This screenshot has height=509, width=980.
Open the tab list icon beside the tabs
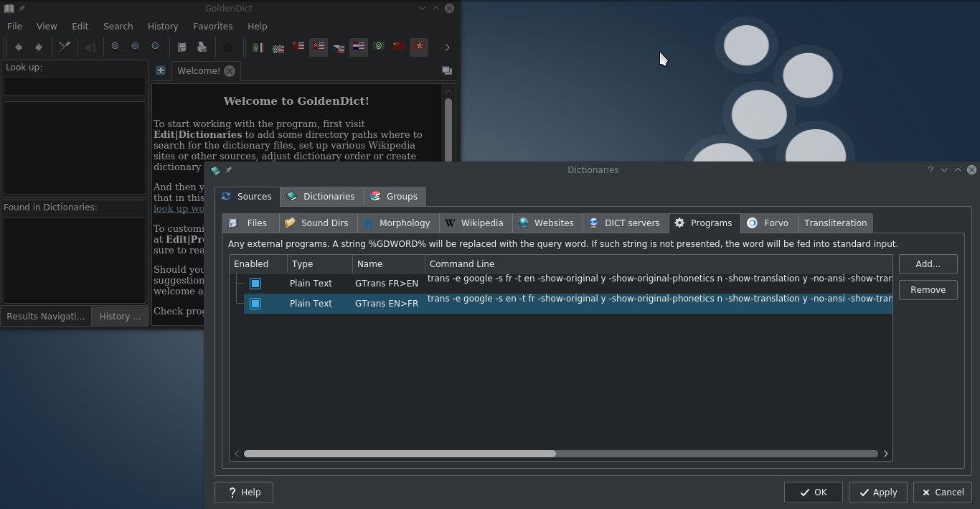coord(446,70)
